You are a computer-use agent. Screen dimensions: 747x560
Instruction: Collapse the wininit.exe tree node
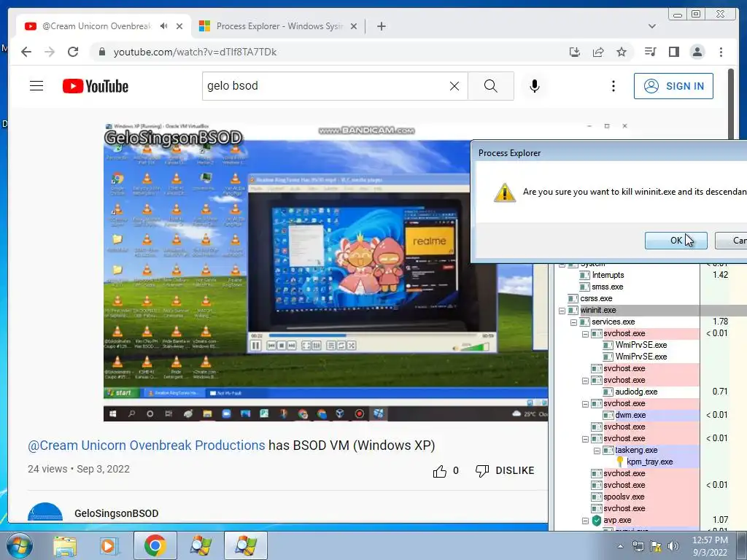tap(562, 311)
